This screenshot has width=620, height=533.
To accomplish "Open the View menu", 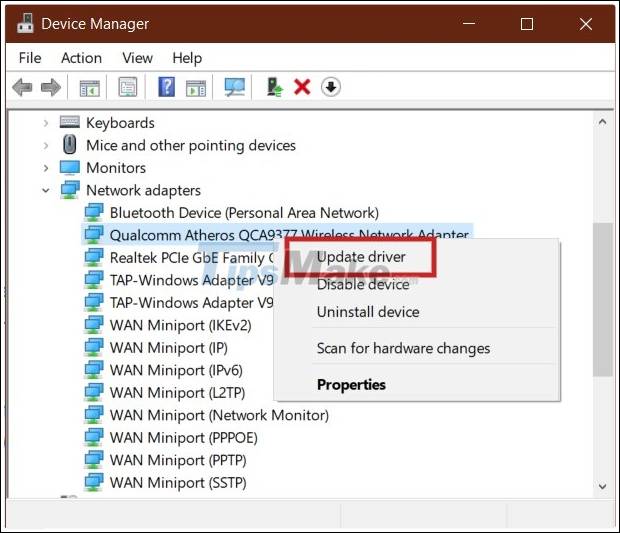I will (137, 58).
